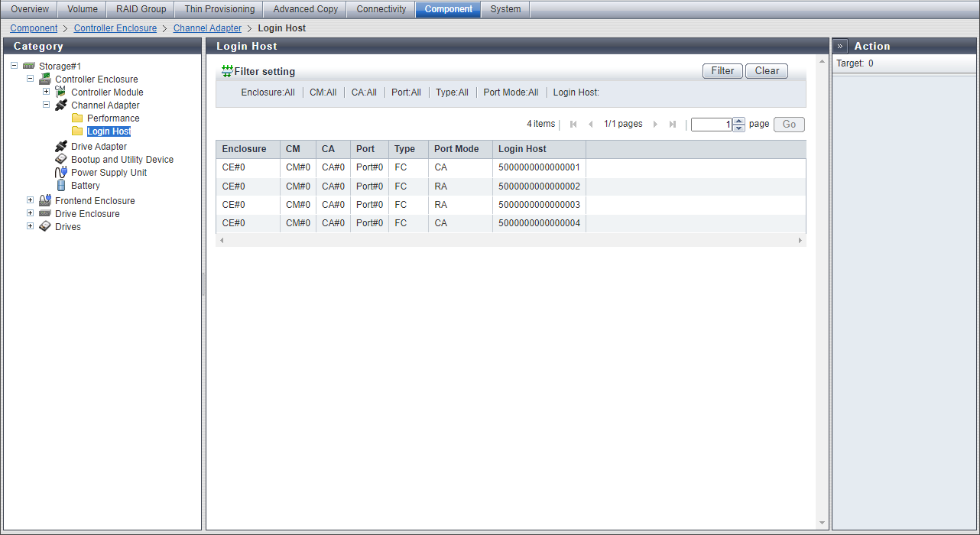Collapse the Action panel with double-arrow
The width and height of the screenshot is (980, 535).
click(840, 46)
